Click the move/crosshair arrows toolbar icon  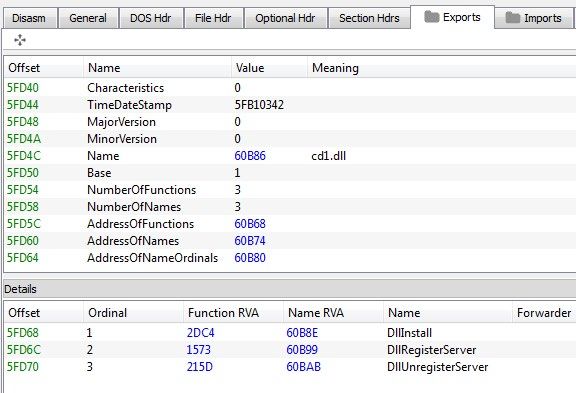point(20,40)
